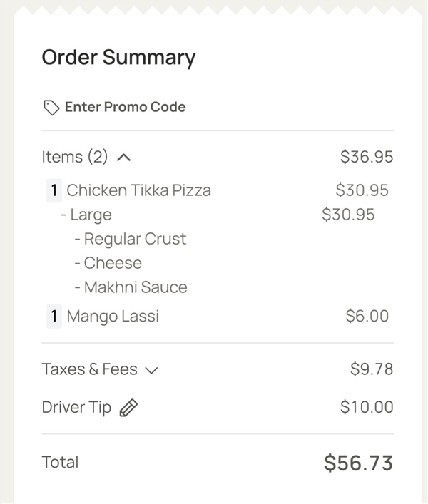Select the Mango Lassi item
The image size is (428, 504).
pyautogui.click(x=113, y=317)
